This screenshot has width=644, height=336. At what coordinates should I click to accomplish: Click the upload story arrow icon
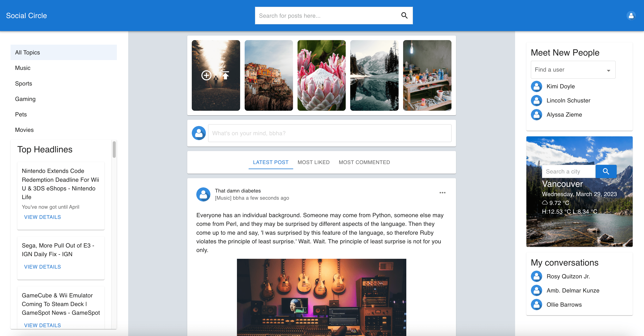coord(225,75)
